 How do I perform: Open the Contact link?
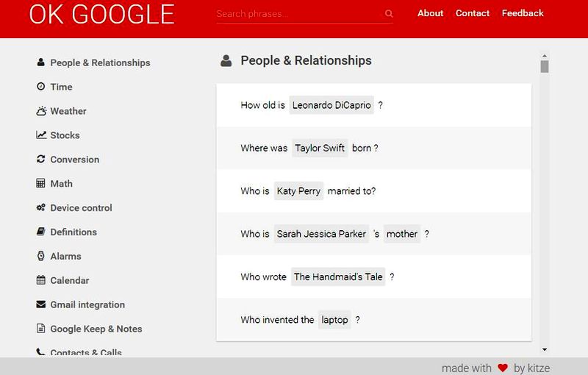(x=473, y=13)
